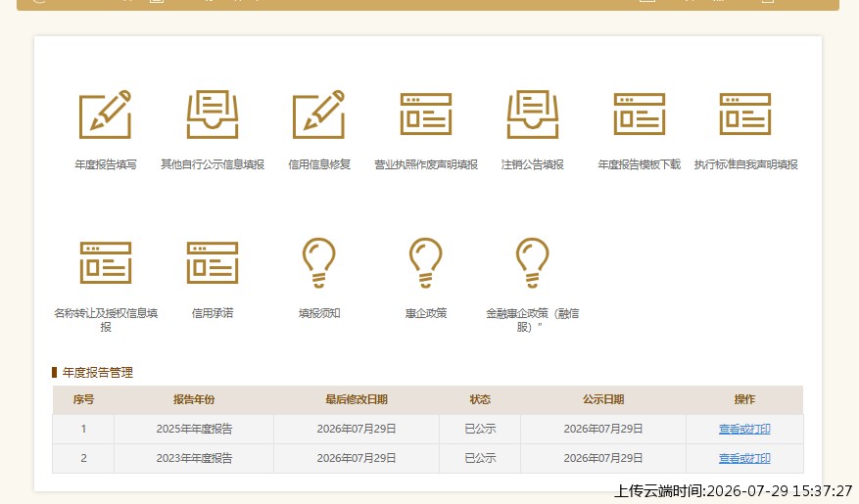Click the 填报须知 label
The height and width of the screenshot is (504, 859).
tap(319, 313)
